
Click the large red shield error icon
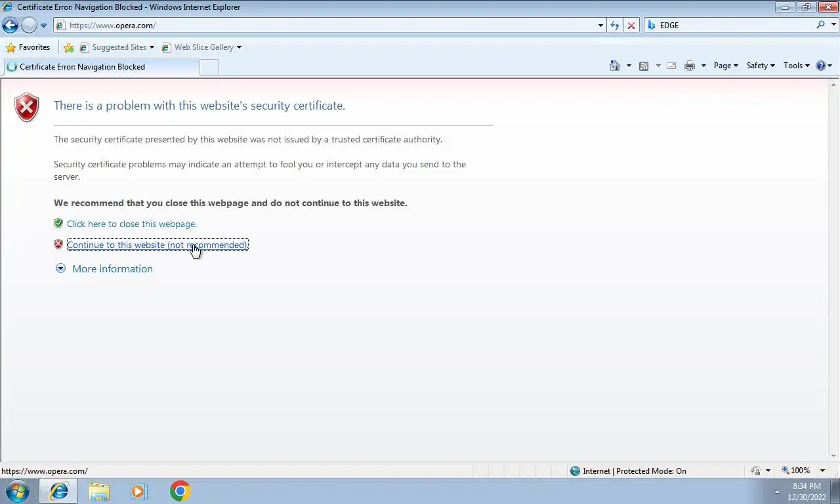[27, 108]
